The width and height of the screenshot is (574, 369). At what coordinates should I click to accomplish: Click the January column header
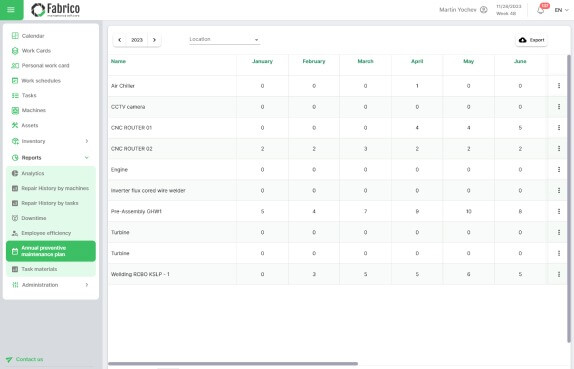(x=262, y=61)
